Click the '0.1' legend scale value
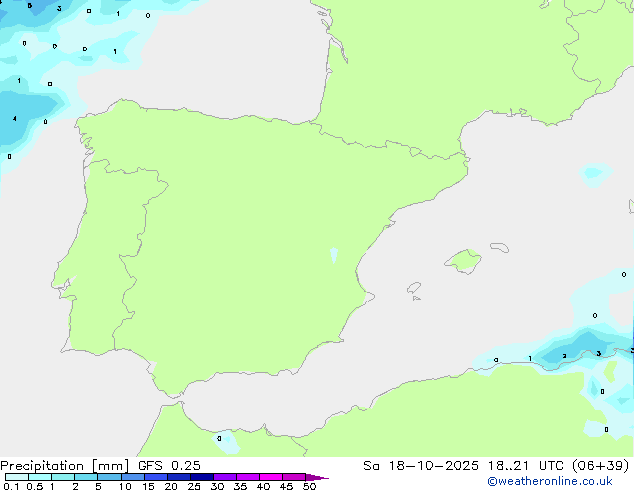 [x=11, y=486]
